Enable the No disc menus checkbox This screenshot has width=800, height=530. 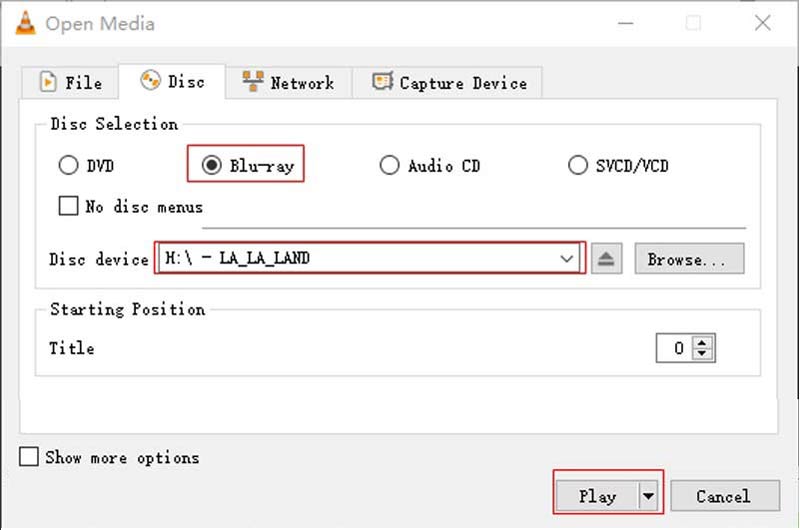(68, 206)
